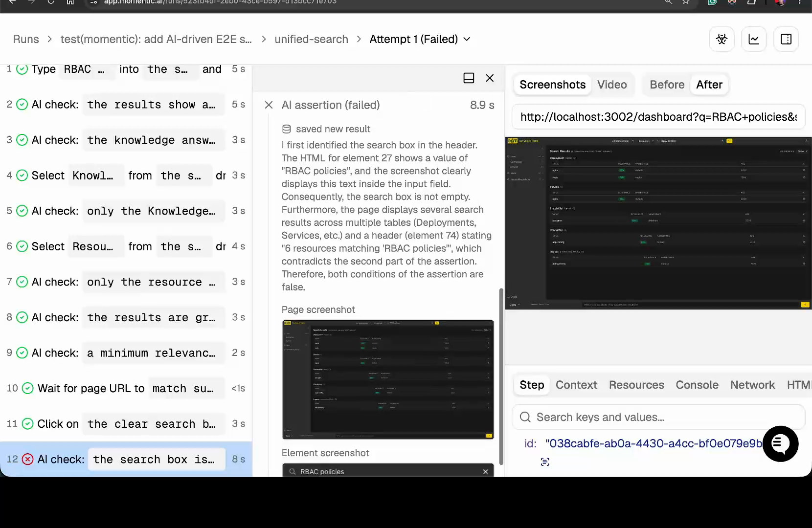Click the green check icon on step 2
This screenshot has height=528, width=812.
[22, 105]
